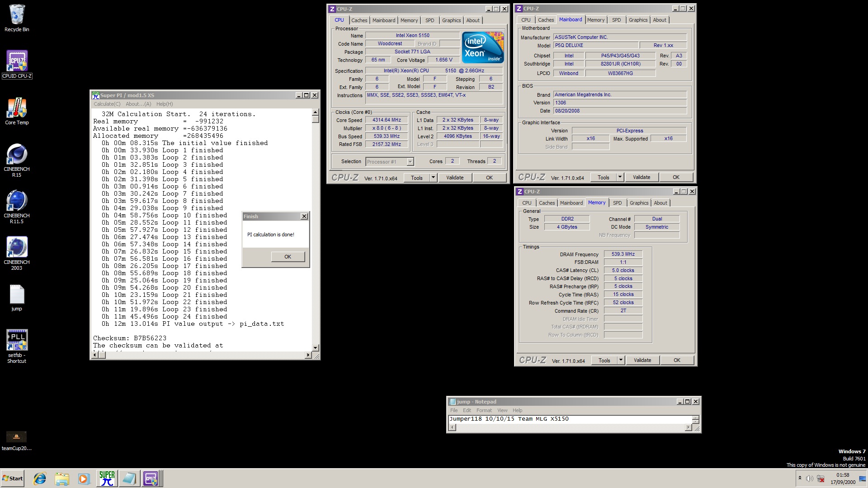Select SPD tab in Memory CPU-Z window
Screen dimensions: 868x488
tap(618, 203)
